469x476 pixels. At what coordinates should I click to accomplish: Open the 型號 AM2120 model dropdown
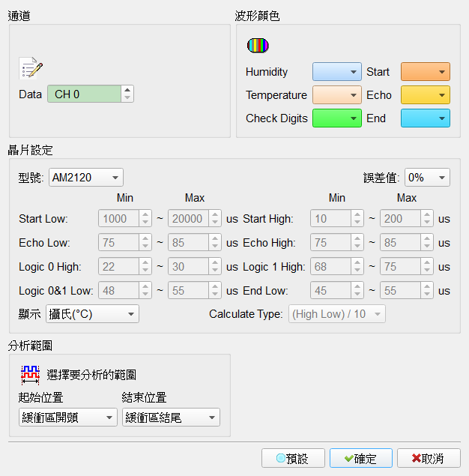(x=86, y=178)
